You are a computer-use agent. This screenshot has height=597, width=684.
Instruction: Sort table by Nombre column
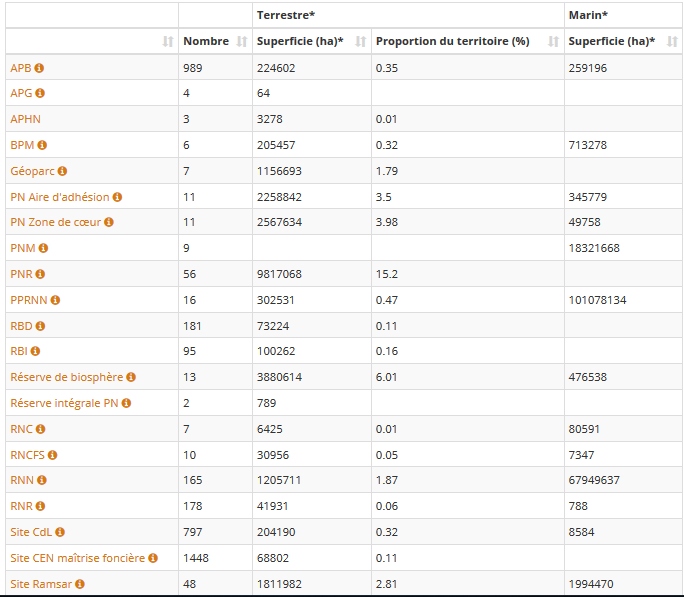[x=240, y=42]
